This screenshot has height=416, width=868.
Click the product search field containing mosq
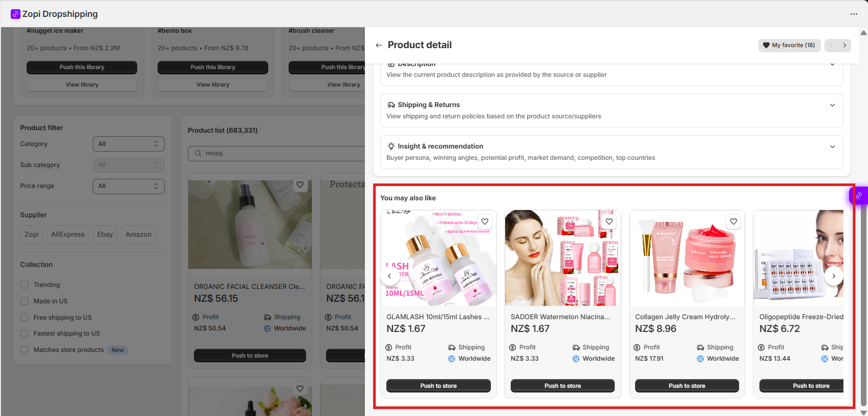coord(276,153)
